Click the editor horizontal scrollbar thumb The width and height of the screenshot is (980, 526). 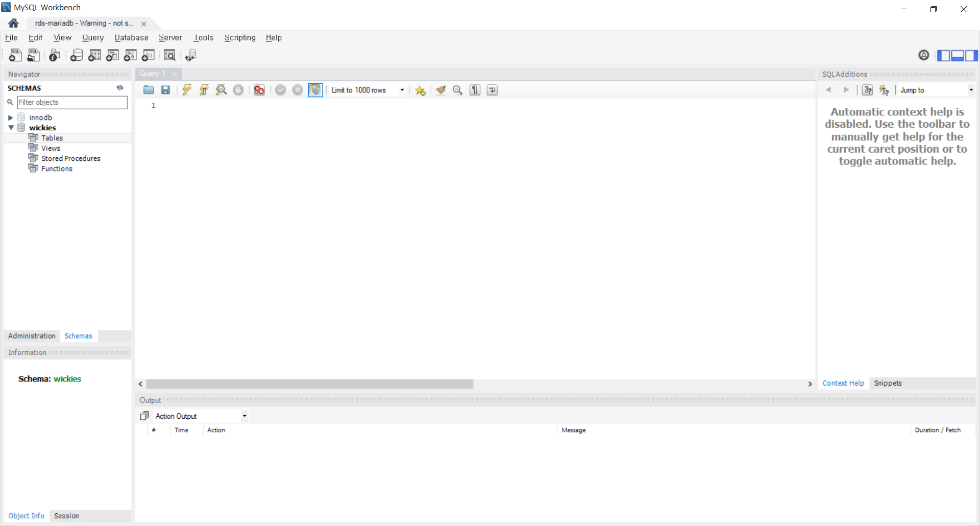309,384
